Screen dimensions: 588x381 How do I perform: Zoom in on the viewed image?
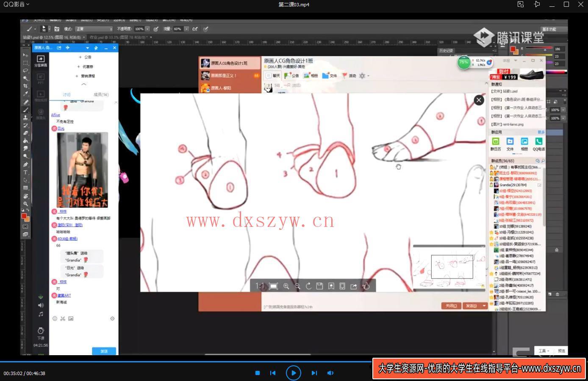click(286, 286)
